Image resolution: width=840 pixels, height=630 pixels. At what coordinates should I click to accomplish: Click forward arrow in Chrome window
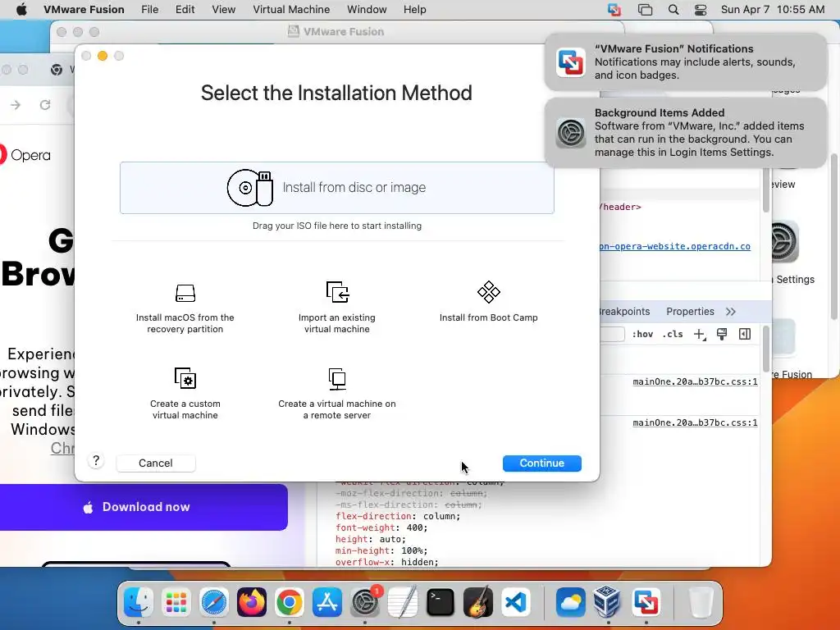(16, 105)
